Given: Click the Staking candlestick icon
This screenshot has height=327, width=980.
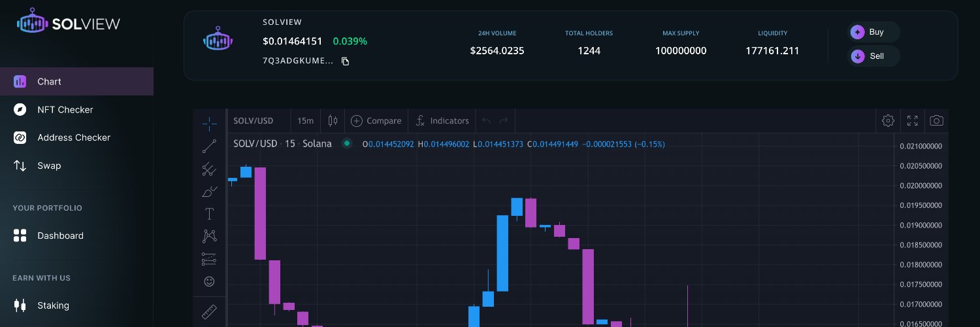Looking at the screenshot, I should 20,305.
